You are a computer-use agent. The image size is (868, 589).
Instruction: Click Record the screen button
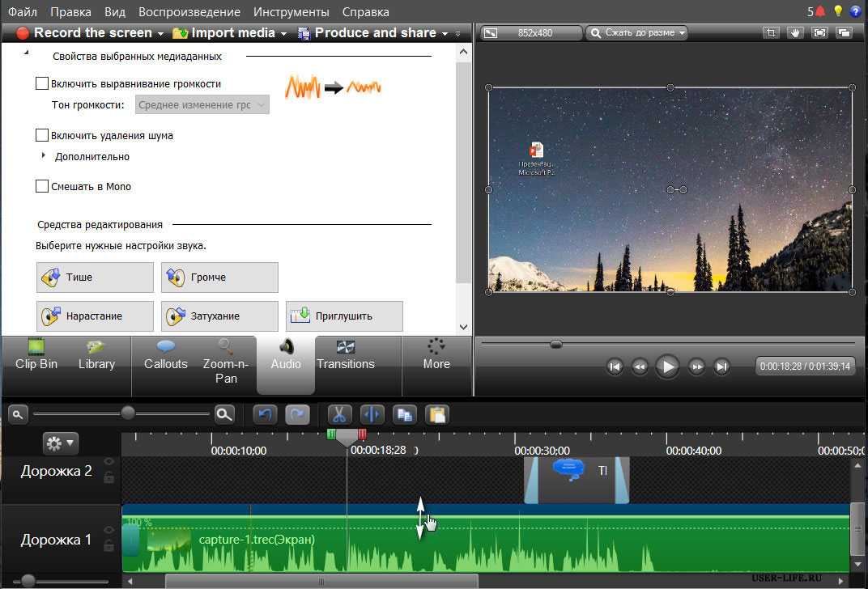tap(85, 33)
